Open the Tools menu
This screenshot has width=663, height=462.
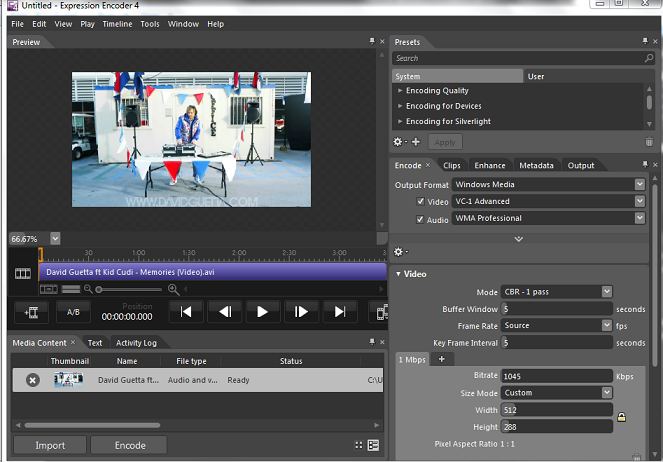click(150, 24)
